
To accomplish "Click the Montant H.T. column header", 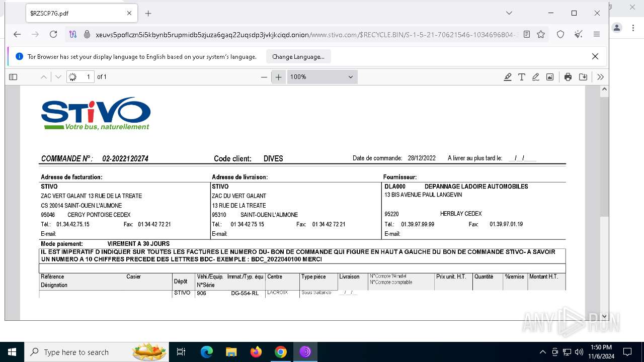I will pyautogui.click(x=543, y=277).
